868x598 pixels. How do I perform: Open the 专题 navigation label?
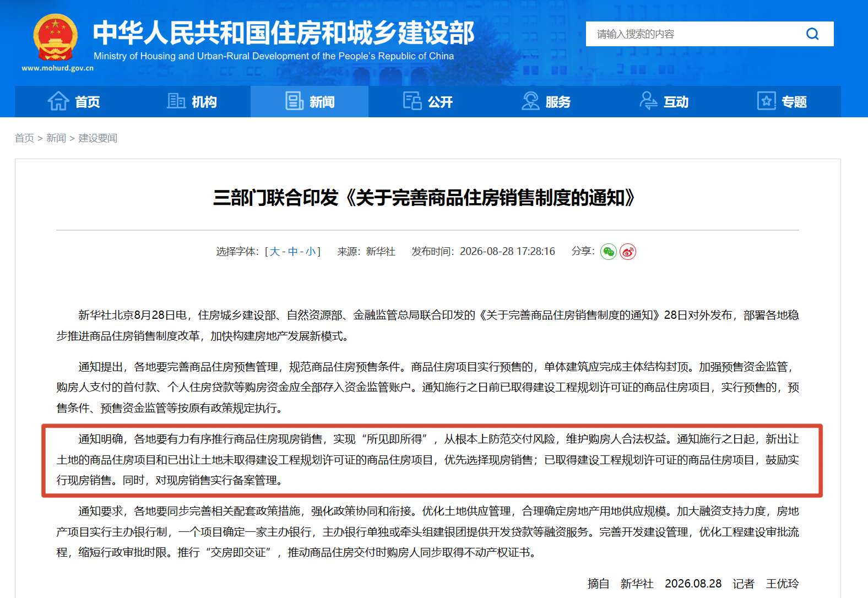[x=794, y=102]
